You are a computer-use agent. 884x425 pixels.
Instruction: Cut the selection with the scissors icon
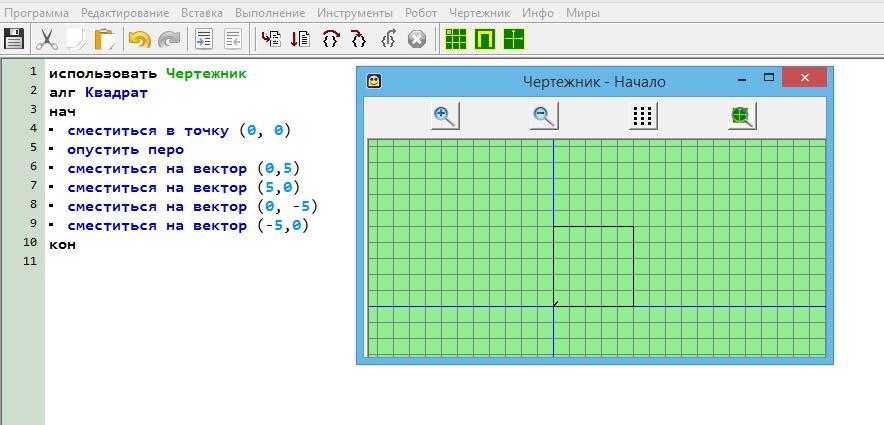(x=46, y=39)
